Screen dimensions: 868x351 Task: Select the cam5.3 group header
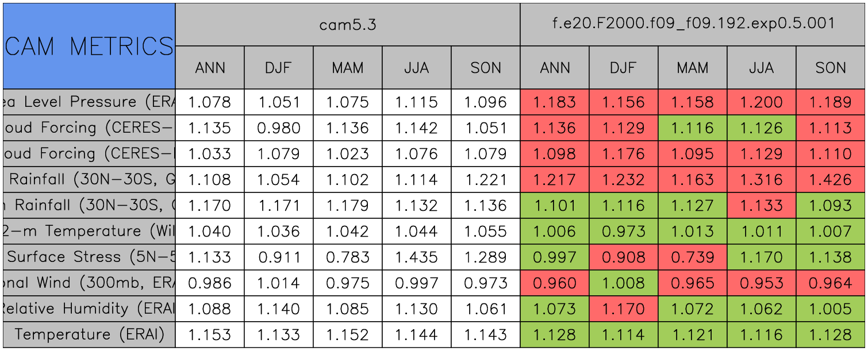pyautogui.click(x=348, y=24)
